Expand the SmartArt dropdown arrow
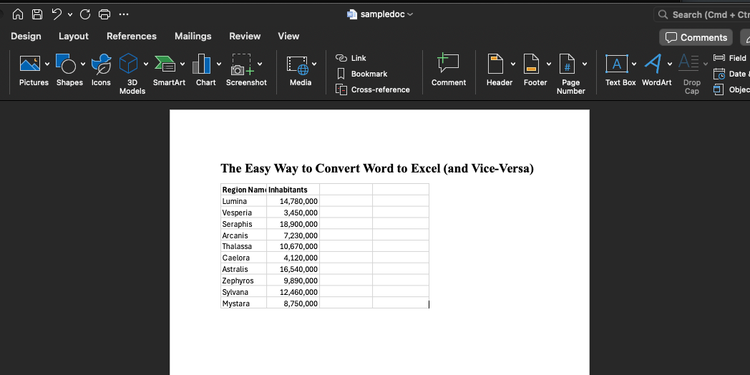 183,64
